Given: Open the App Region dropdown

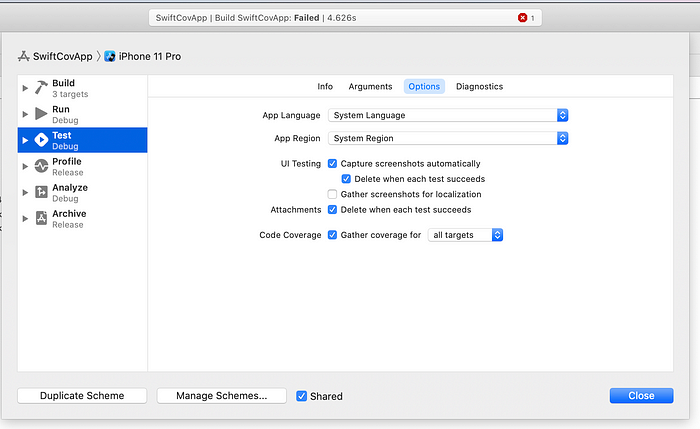Looking at the screenshot, I should 448,138.
